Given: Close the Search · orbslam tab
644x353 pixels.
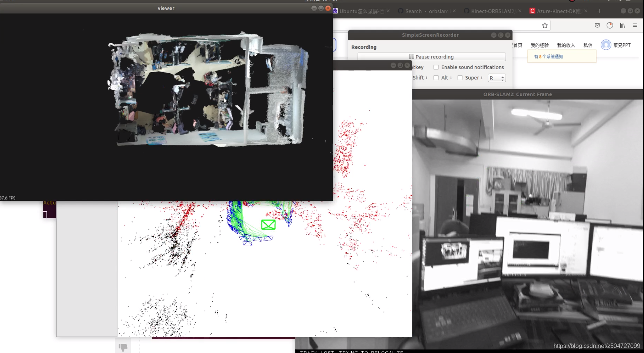Looking at the screenshot, I should [454, 11].
